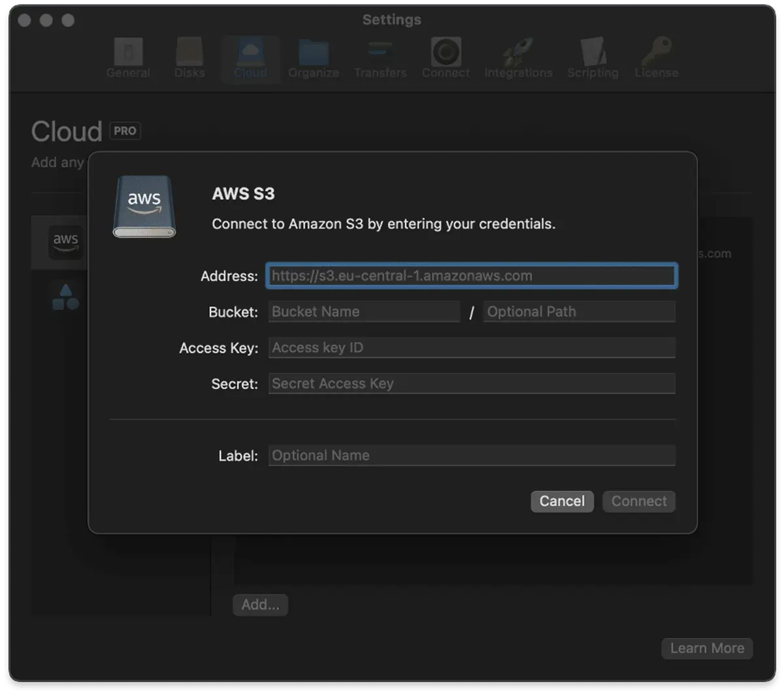Select the AWS item in sidebar
784x694 pixels.
65,243
